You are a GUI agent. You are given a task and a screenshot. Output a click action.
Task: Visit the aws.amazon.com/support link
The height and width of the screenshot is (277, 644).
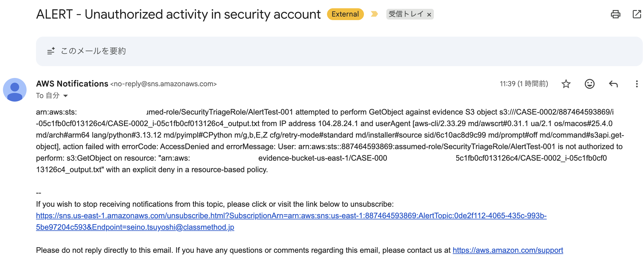tap(508, 250)
